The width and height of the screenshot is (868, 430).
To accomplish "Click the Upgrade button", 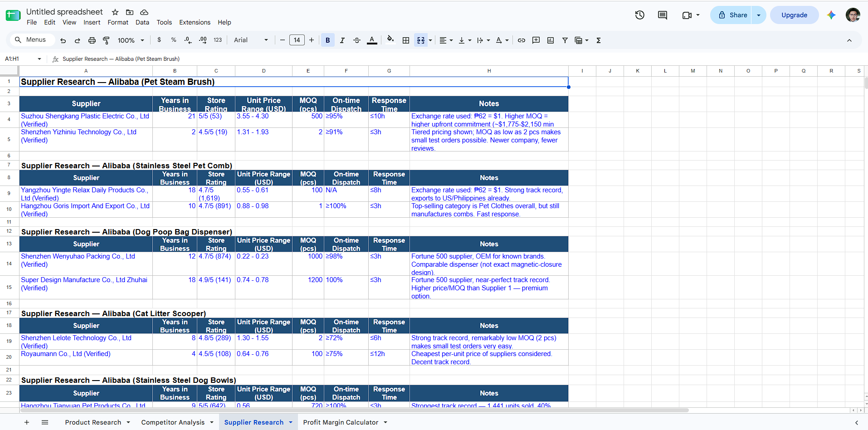I will point(794,15).
